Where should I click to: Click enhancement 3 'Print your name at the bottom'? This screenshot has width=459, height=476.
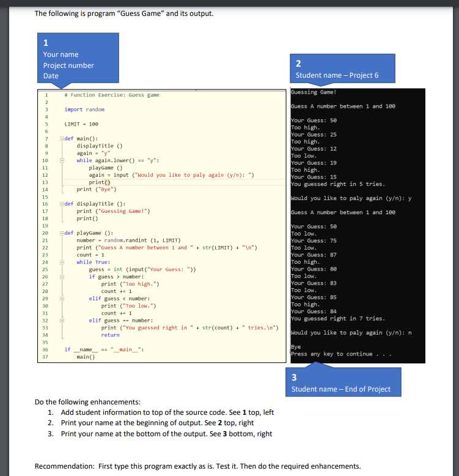[x=166, y=434]
